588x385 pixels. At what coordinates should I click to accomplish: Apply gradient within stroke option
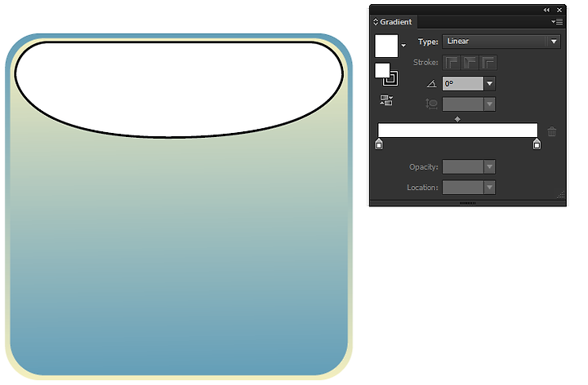452,63
